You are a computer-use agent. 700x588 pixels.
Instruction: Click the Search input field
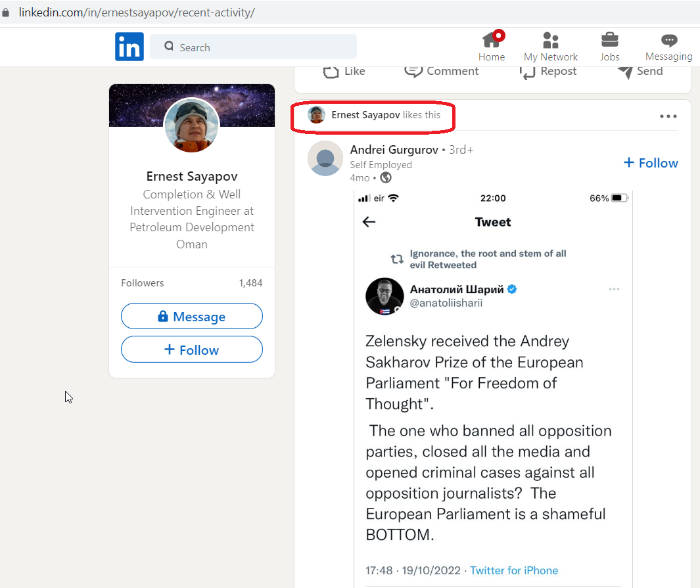pos(253,47)
